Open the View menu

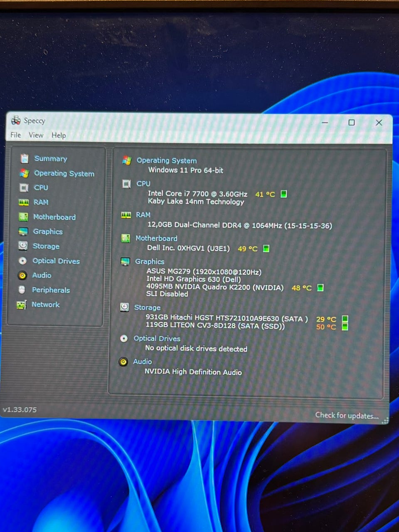[36, 135]
